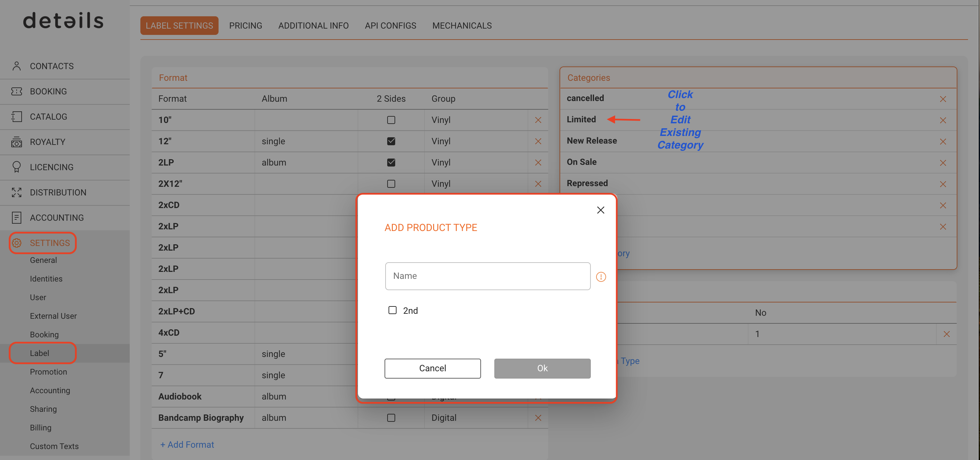Open Label settings submenu
The height and width of the screenshot is (460, 980).
[40, 353]
